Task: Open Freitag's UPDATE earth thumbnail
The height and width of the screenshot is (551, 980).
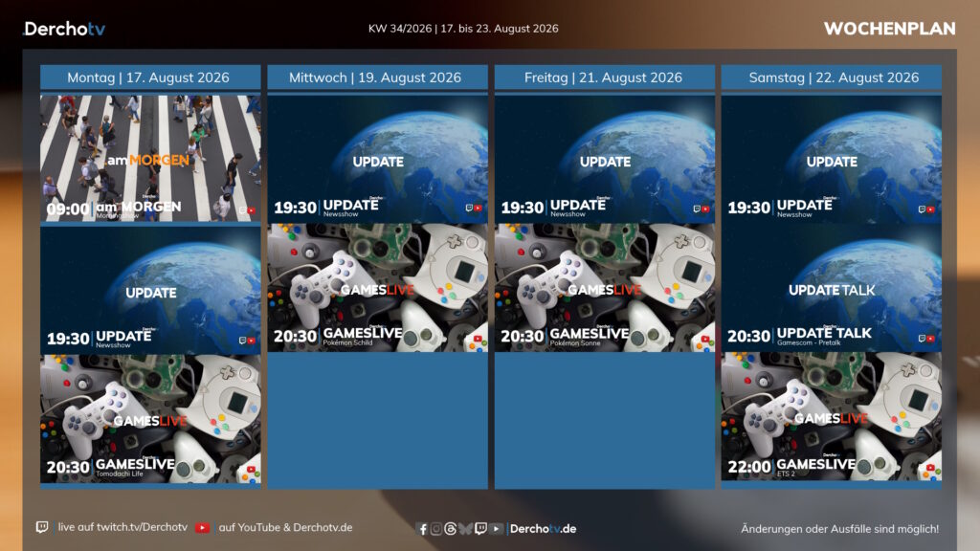Action: coord(605,159)
